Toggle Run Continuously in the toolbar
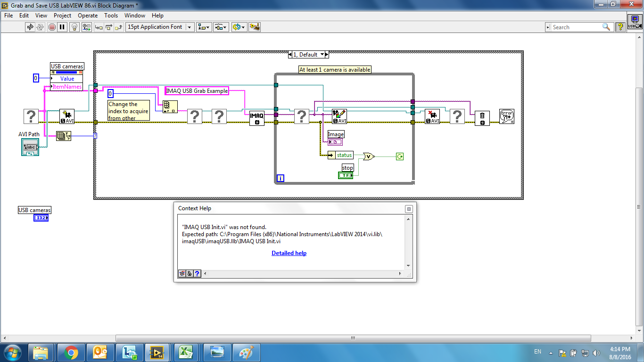This screenshot has height=362, width=644. (41, 27)
